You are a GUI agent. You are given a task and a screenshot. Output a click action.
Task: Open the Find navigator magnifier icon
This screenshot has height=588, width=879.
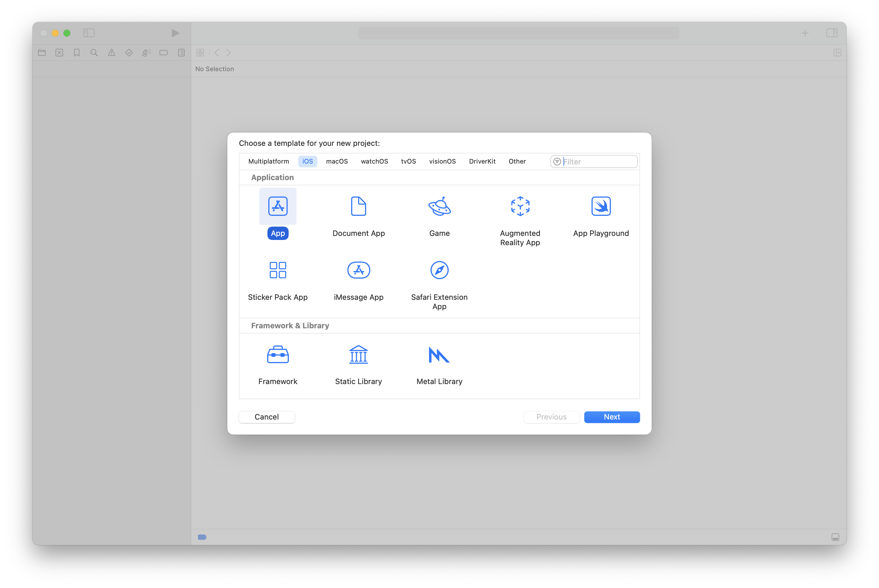pos(94,53)
